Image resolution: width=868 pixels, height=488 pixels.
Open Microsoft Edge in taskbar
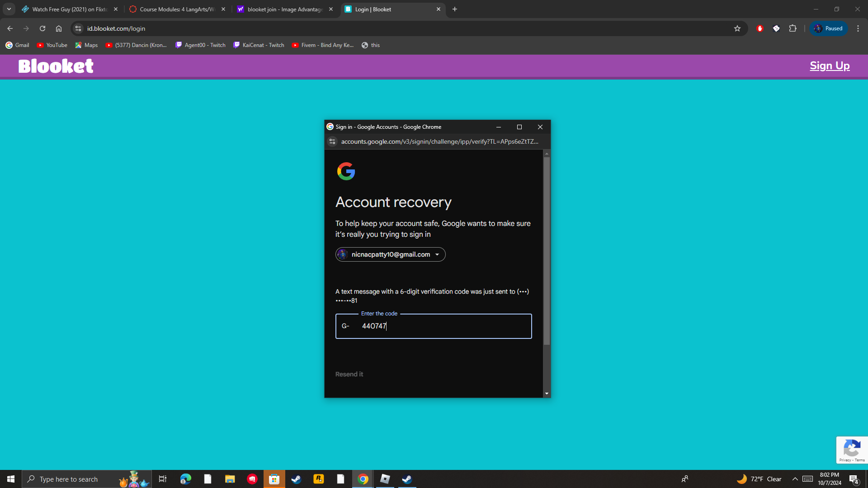[185, 479]
